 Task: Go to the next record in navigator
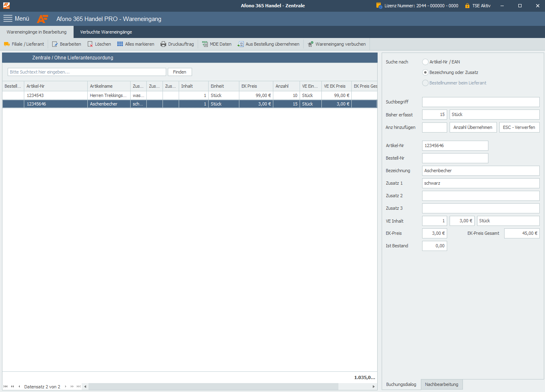65,387
